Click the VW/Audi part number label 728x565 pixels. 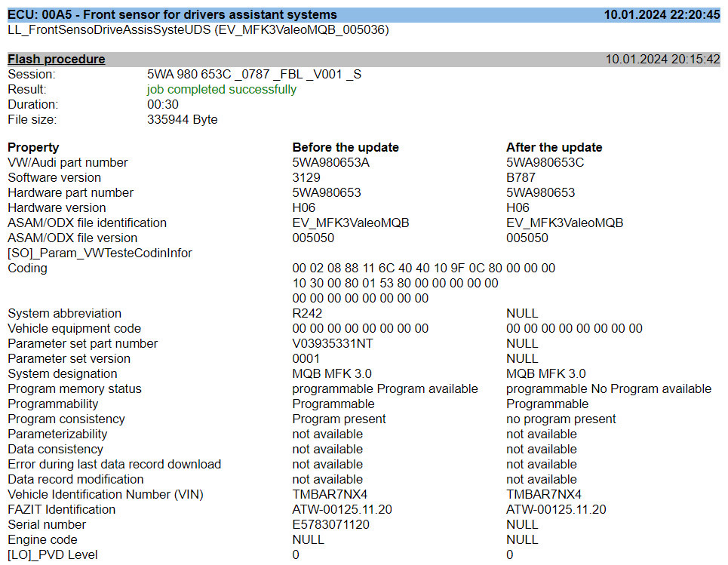[67, 162]
